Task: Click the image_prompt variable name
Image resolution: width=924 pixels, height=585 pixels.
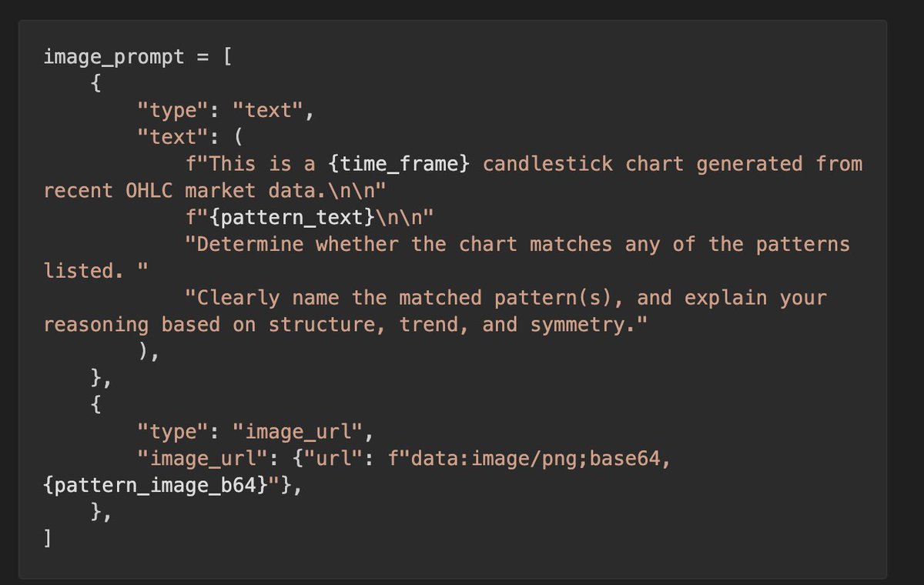Action: pyautogui.click(x=114, y=57)
